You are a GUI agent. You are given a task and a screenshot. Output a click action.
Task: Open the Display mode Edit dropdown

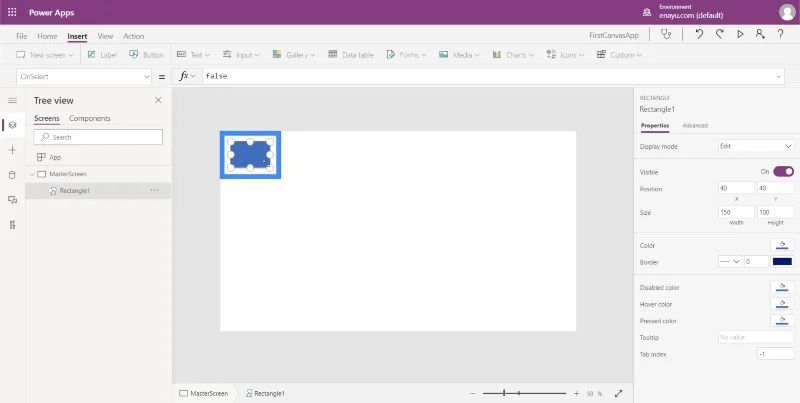[x=756, y=146]
